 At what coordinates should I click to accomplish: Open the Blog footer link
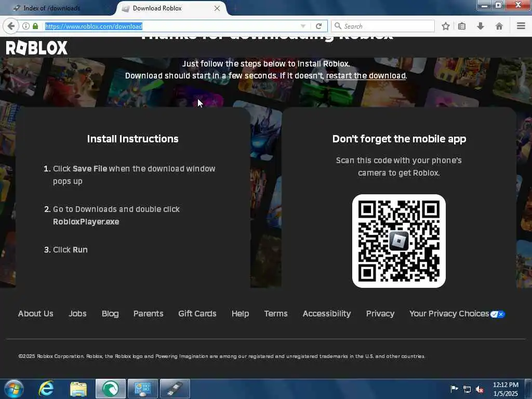110,314
